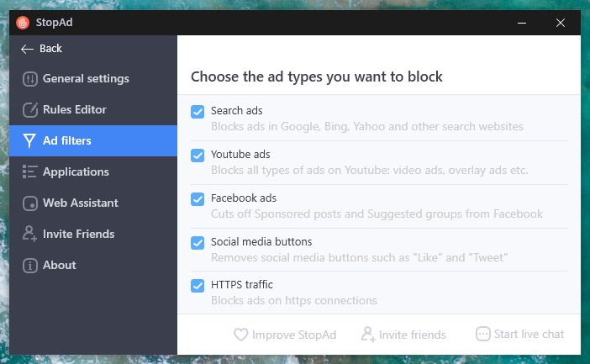Screen dimensions: 590x364
Task: Click the Invite friends footer link
Action: (x=403, y=335)
